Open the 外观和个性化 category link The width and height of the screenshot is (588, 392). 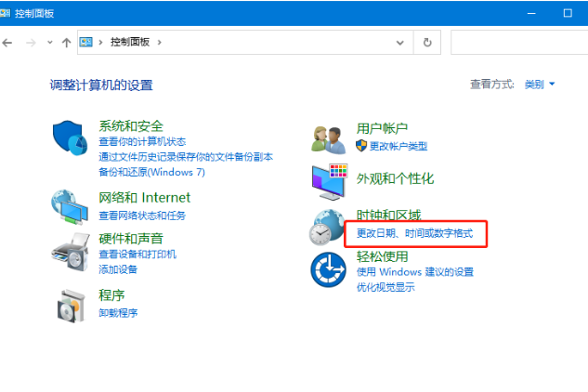tap(395, 178)
